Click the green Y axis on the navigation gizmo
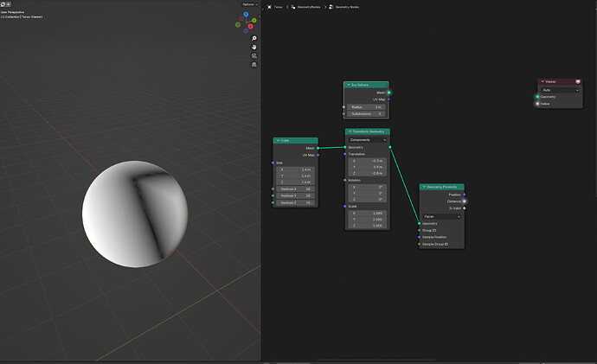 [x=254, y=20]
